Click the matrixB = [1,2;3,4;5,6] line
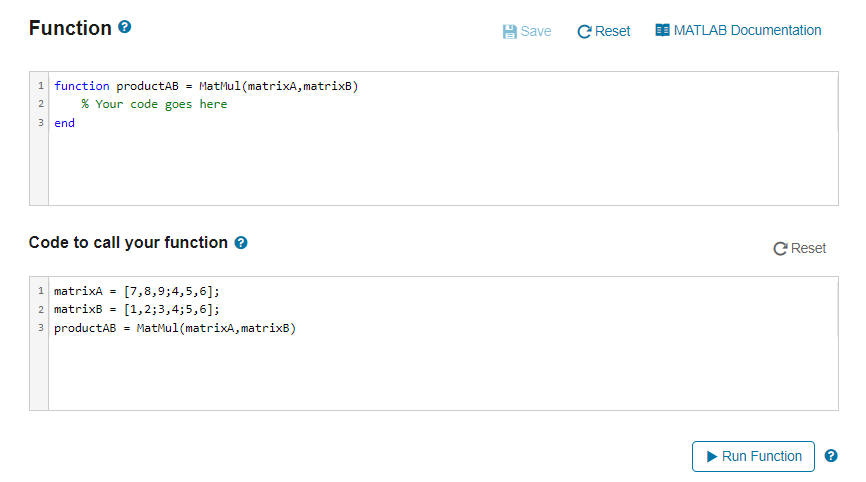Image resolution: width=866 pixels, height=482 pixels. pyautogui.click(x=136, y=309)
